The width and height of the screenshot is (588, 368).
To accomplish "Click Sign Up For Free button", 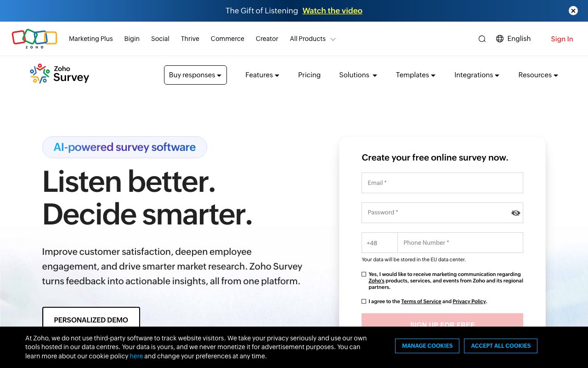I will 442,321.
